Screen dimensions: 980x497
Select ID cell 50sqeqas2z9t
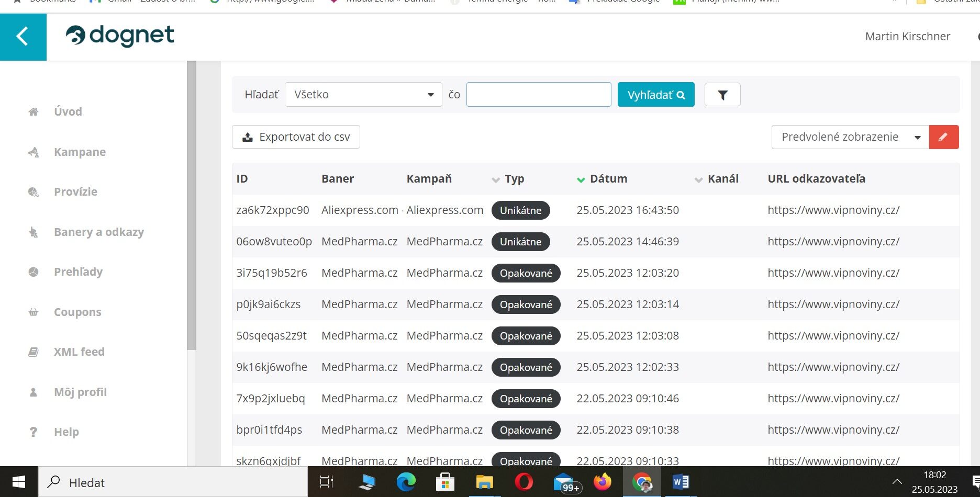point(271,336)
